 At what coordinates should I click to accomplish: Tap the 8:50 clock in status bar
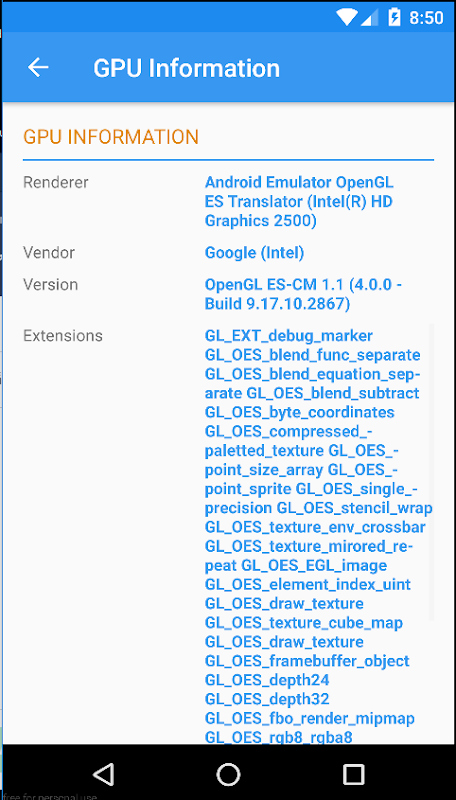[426, 18]
